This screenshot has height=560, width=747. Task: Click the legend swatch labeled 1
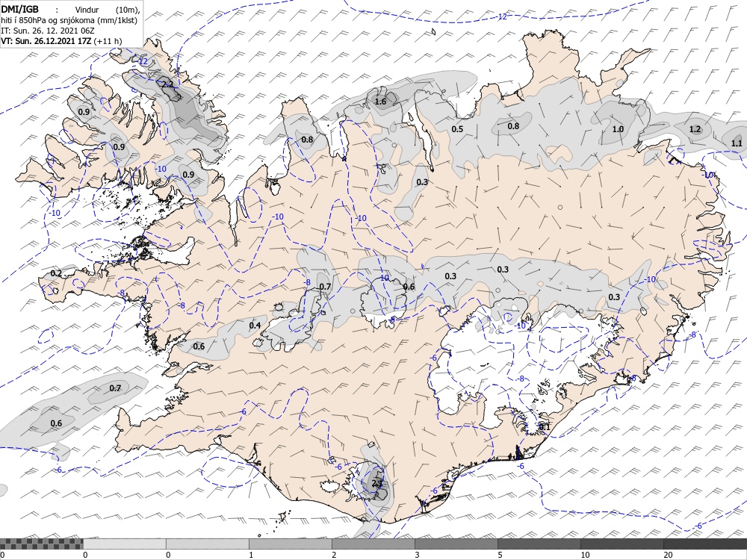tap(290, 544)
